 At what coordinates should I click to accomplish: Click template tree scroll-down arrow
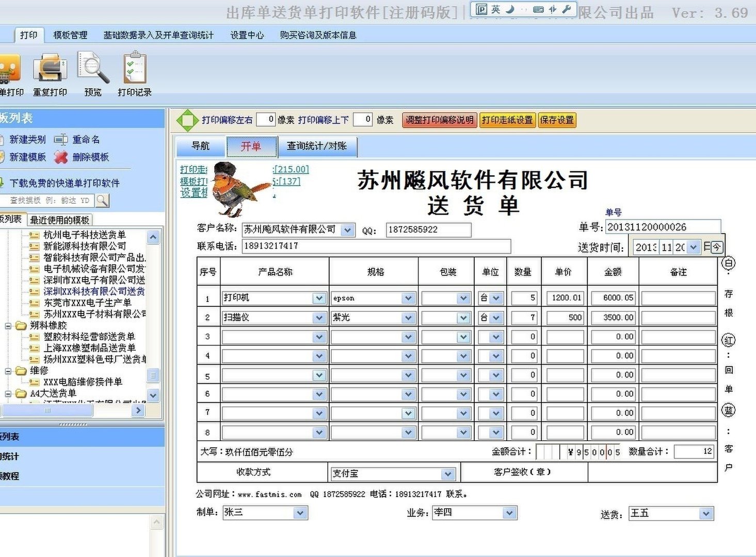(153, 395)
